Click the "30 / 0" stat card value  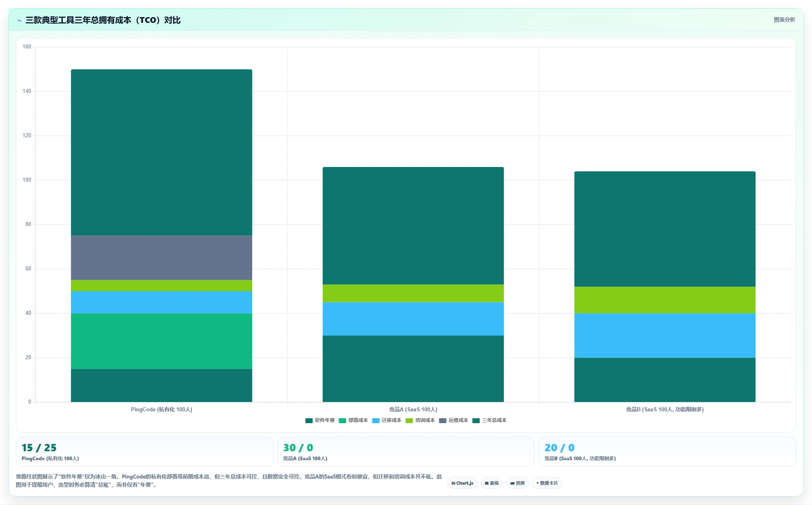tap(298, 448)
